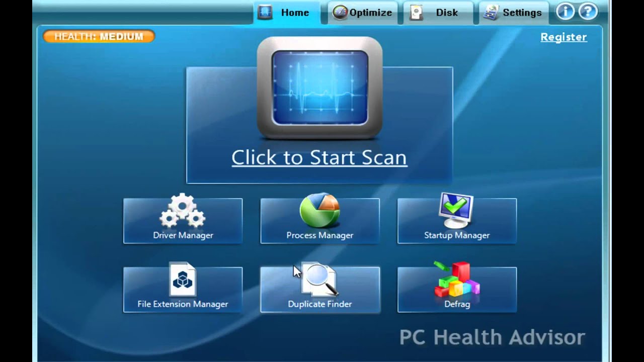This screenshot has height=362, width=644.
Task: Open the Disk tab
Action: [437, 13]
